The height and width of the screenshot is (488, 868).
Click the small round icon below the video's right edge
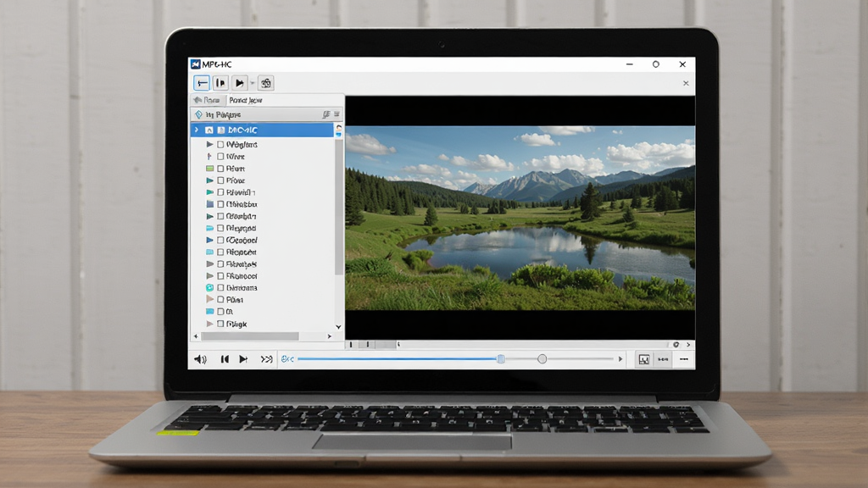676,345
